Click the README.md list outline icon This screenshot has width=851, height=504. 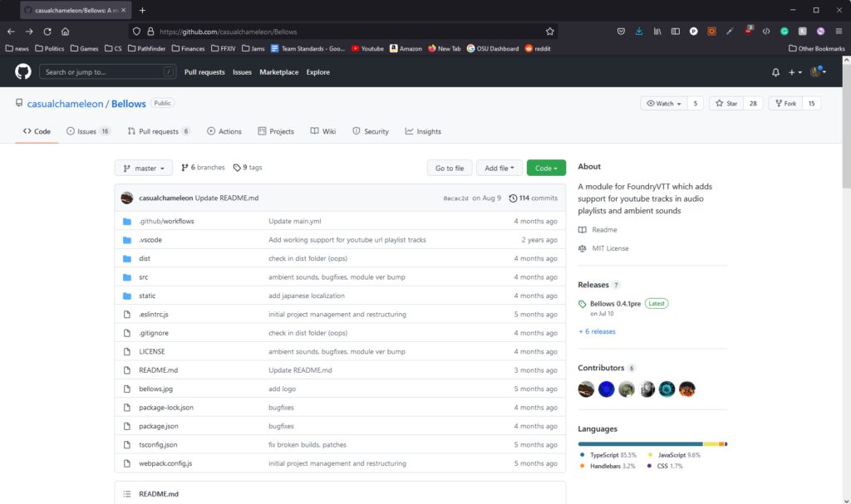[127, 494]
